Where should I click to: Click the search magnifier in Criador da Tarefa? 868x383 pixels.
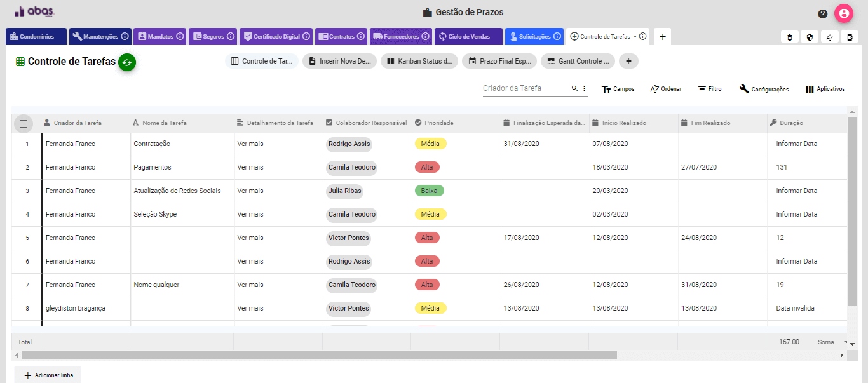(x=574, y=88)
